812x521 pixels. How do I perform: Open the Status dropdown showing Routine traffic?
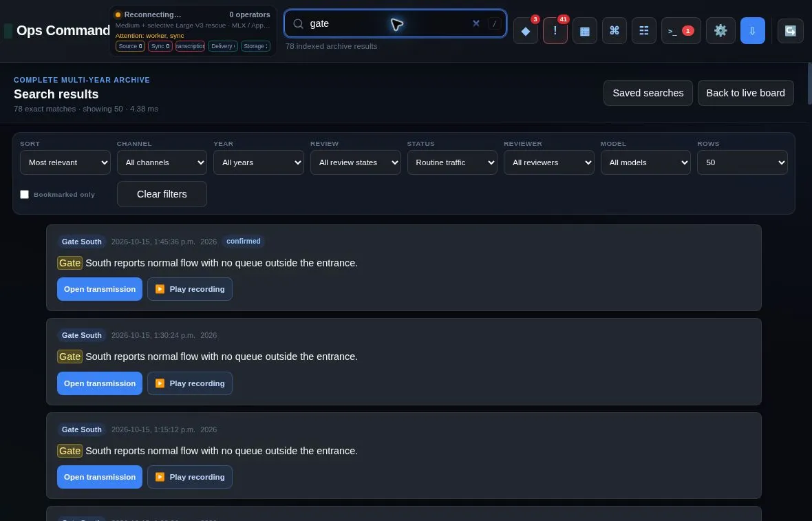[452, 162]
